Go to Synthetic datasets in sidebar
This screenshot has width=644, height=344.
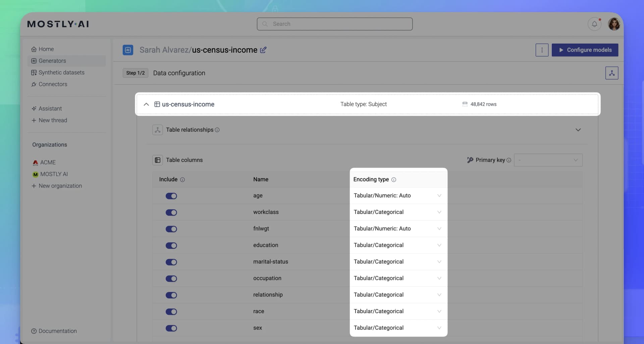click(x=61, y=72)
